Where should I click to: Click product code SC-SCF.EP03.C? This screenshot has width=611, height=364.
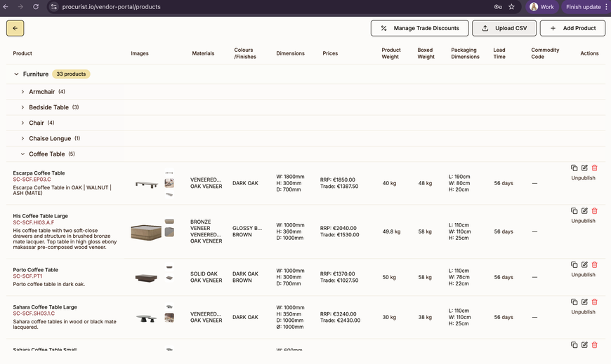point(32,180)
